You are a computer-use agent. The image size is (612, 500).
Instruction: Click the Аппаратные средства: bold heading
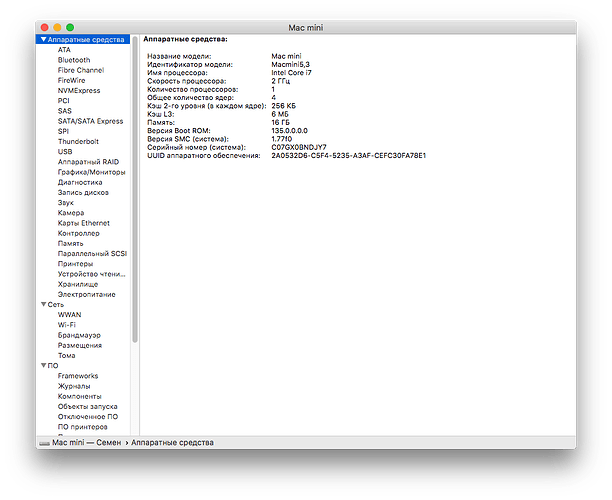coord(185,39)
